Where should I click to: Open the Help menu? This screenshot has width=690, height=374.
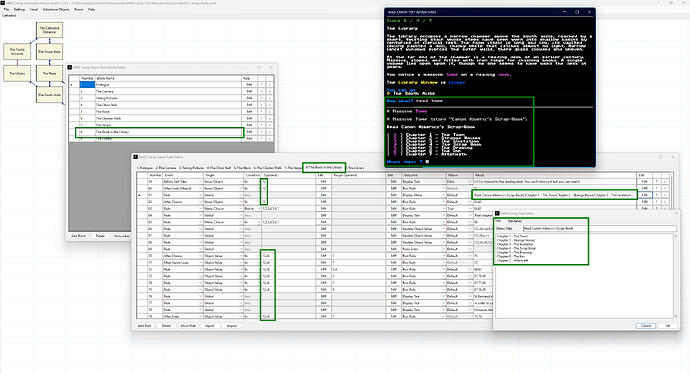(x=92, y=9)
